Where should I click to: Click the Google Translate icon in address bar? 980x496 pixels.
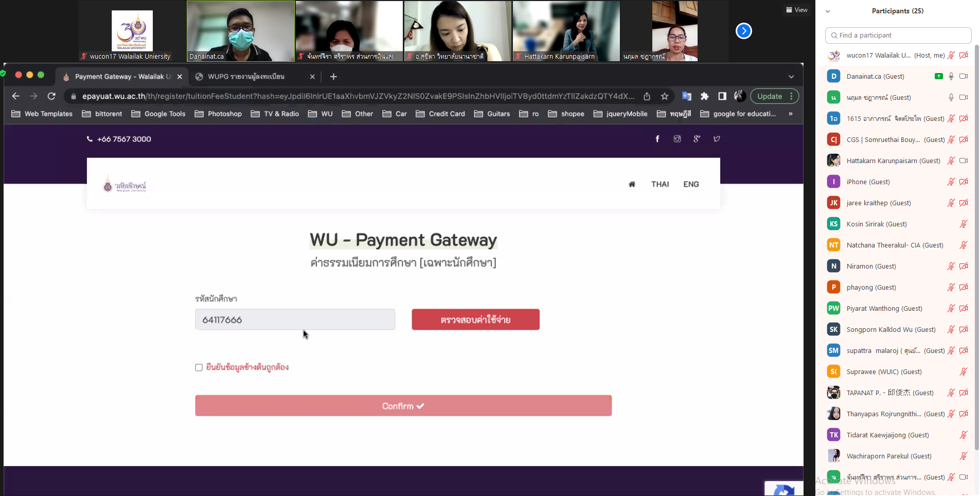[686, 96]
